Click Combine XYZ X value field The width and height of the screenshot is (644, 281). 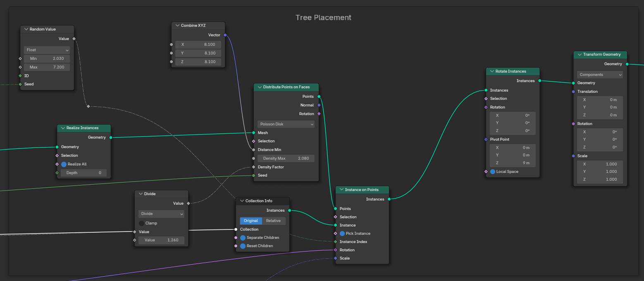pos(198,45)
